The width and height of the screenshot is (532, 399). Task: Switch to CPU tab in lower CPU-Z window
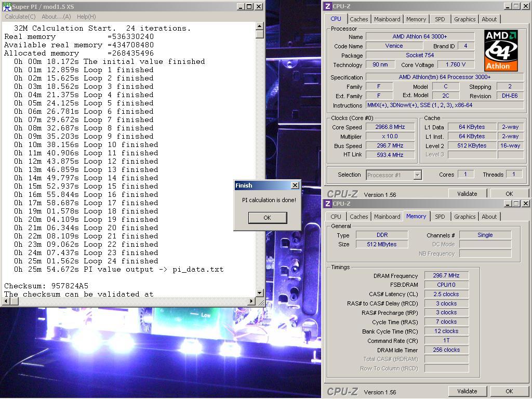(x=336, y=217)
